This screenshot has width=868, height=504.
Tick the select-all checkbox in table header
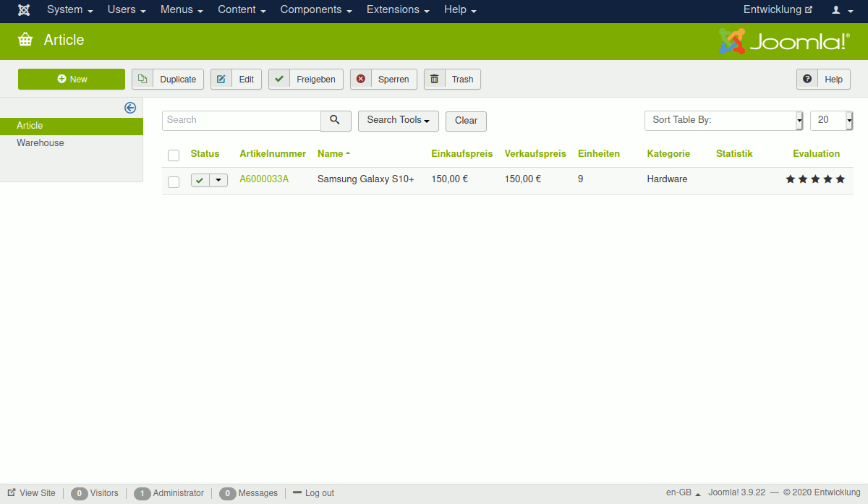pyautogui.click(x=174, y=155)
